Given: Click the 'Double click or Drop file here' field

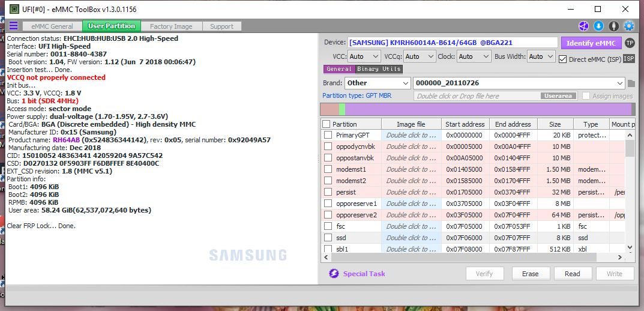Looking at the screenshot, I should (x=477, y=95).
